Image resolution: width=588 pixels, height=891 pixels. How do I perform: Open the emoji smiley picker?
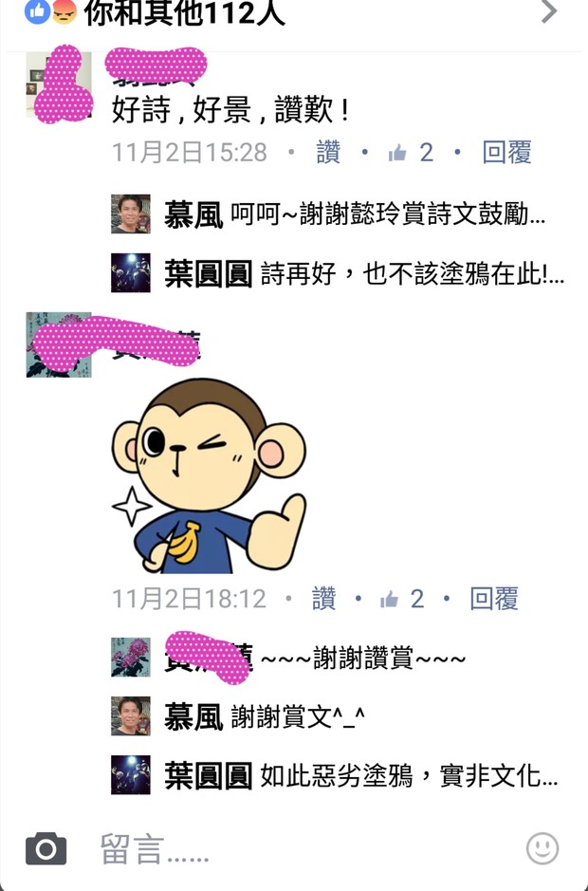point(542,848)
